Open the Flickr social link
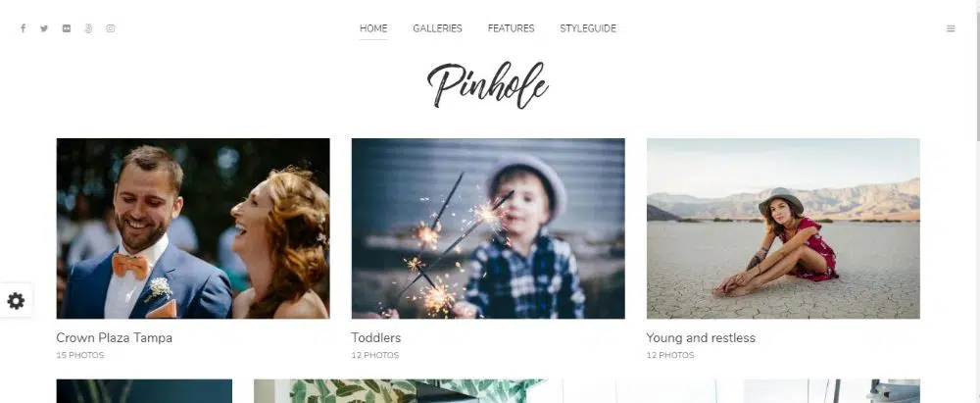980x403 pixels. [x=67, y=28]
